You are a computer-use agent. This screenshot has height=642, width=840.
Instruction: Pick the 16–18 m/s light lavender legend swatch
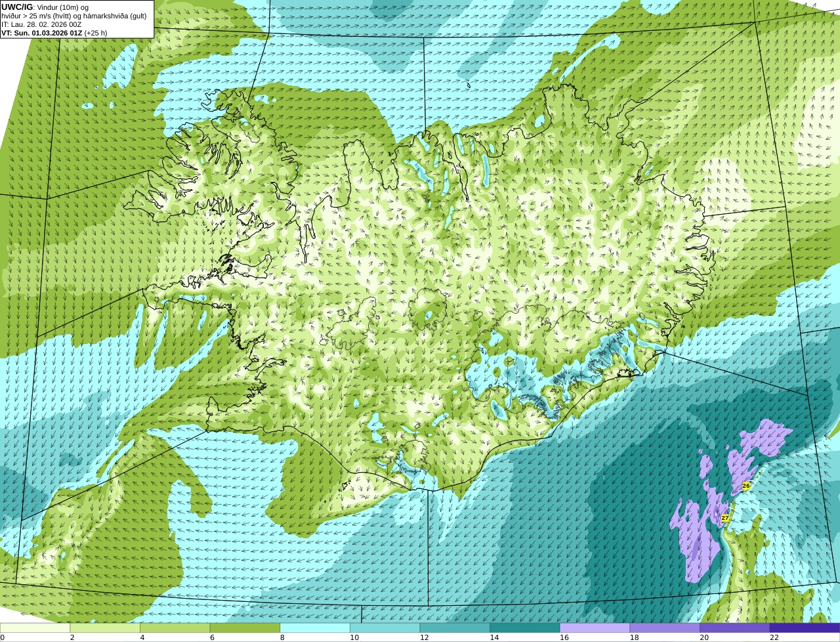(x=595, y=628)
